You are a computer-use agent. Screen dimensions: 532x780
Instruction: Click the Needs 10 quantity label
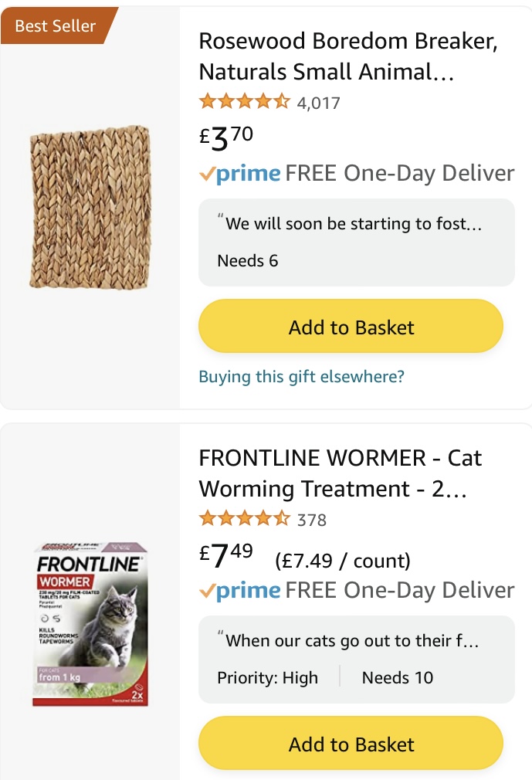click(x=398, y=678)
